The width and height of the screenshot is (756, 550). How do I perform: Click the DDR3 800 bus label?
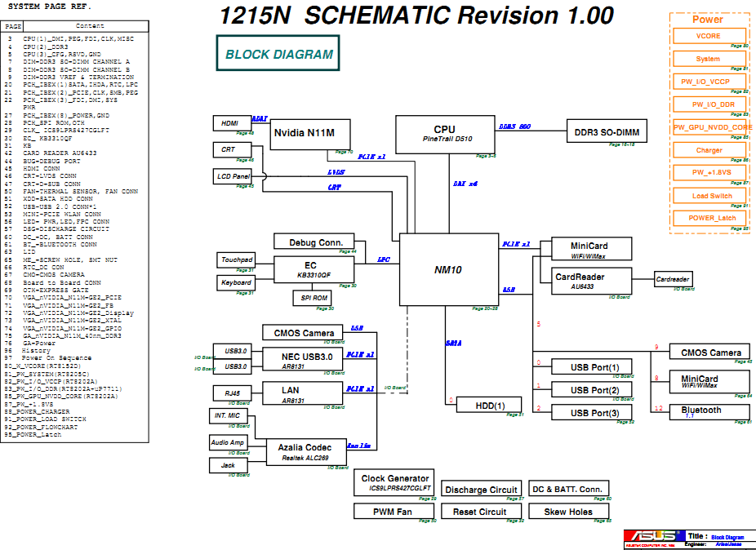click(x=514, y=126)
